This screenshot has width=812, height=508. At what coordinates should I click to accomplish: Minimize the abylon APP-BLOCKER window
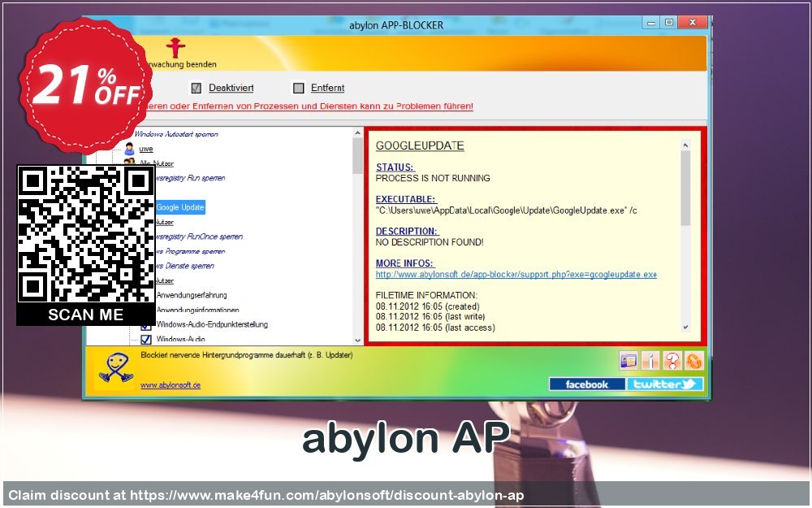tap(651, 22)
